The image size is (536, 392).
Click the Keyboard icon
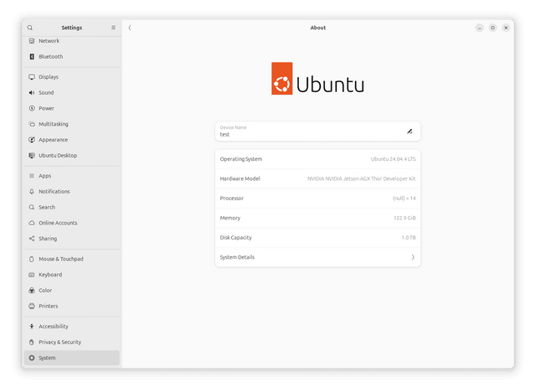(32, 275)
